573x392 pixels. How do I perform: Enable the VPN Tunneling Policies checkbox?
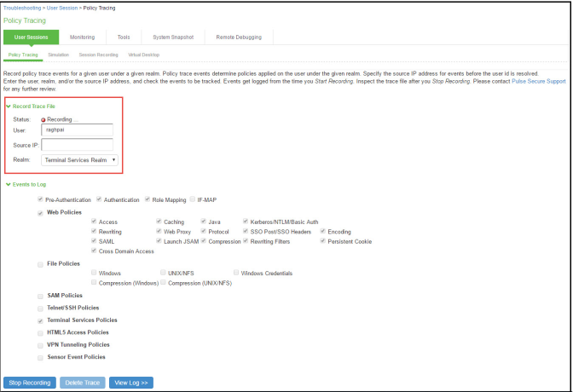[x=40, y=346]
